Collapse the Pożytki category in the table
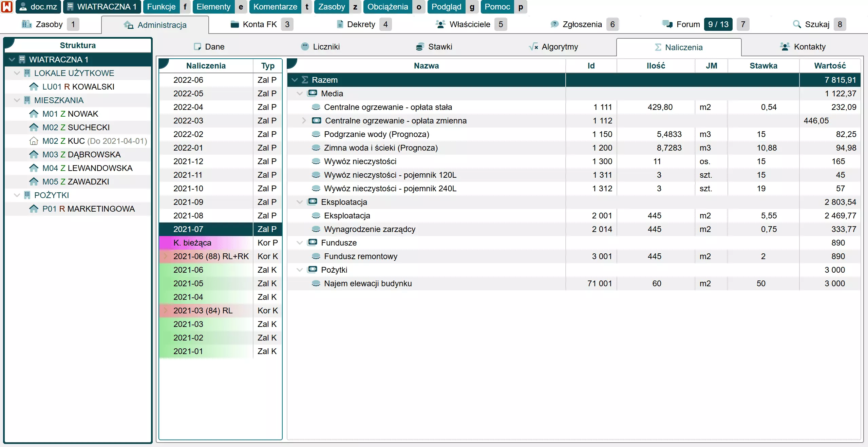 pyautogui.click(x=300, y=270)
